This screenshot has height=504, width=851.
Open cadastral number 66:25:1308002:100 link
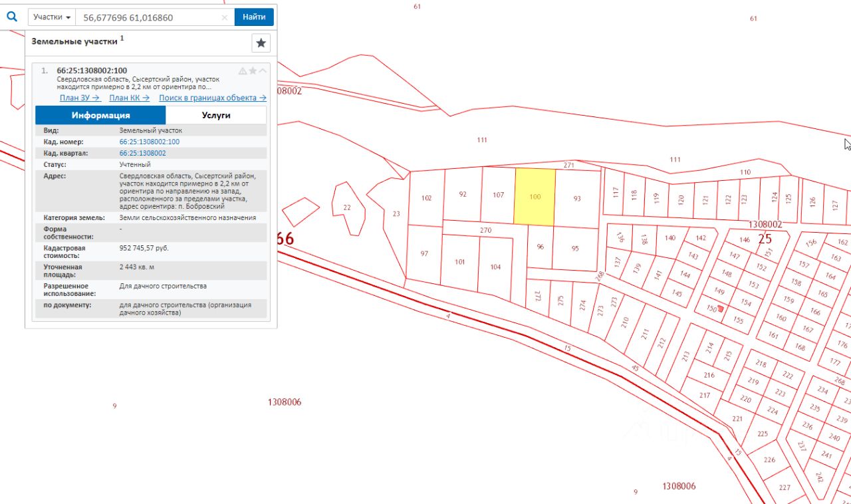click(x=149, y=142)
